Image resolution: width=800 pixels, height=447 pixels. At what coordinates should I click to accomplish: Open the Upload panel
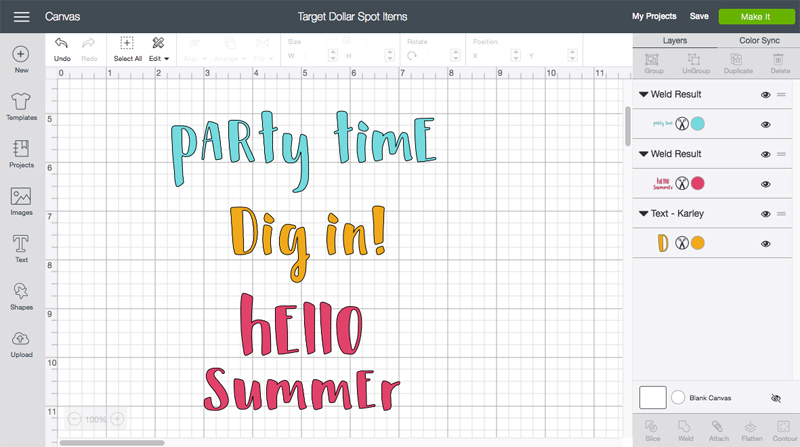coord(21,344)
